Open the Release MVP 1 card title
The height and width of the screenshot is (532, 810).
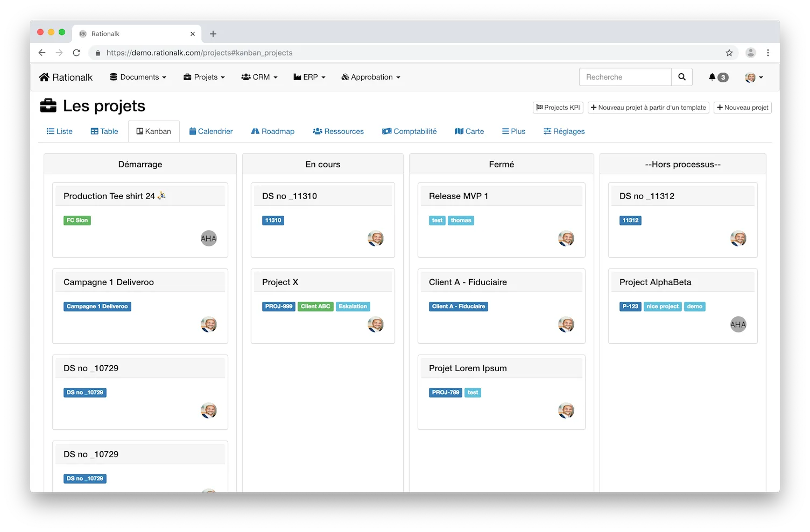(459, 196)
